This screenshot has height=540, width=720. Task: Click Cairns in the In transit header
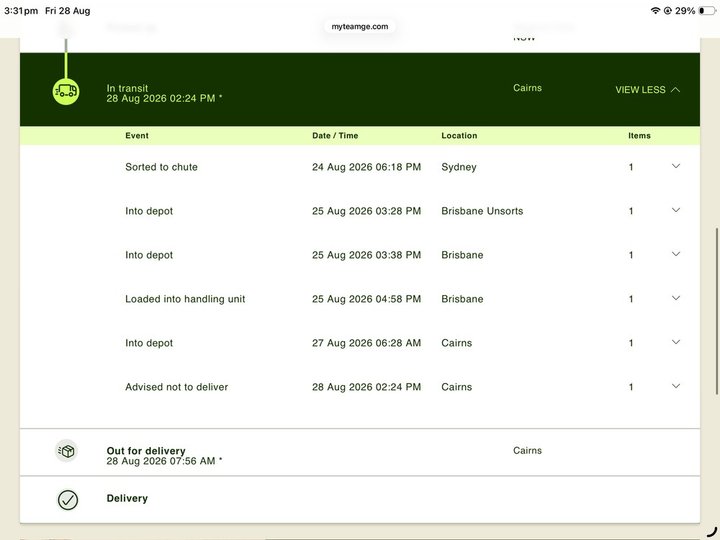tap(527, 88)
